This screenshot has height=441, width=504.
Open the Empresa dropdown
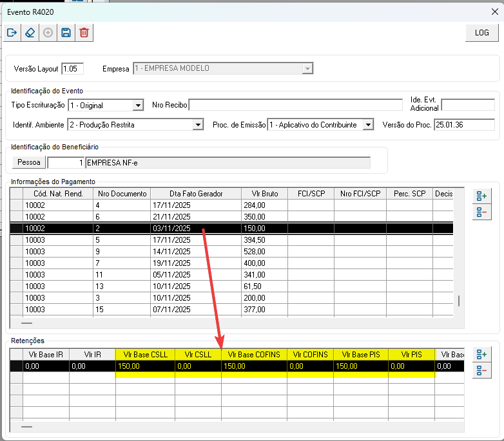point(307,68)
